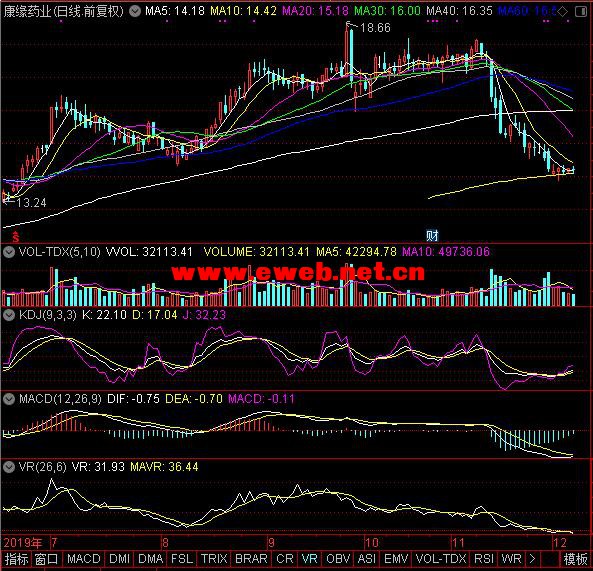Viewport: 593px width, 571px height.
Task: Click the KDJ(9,3,3) indicator name
Action: [48, 315]
